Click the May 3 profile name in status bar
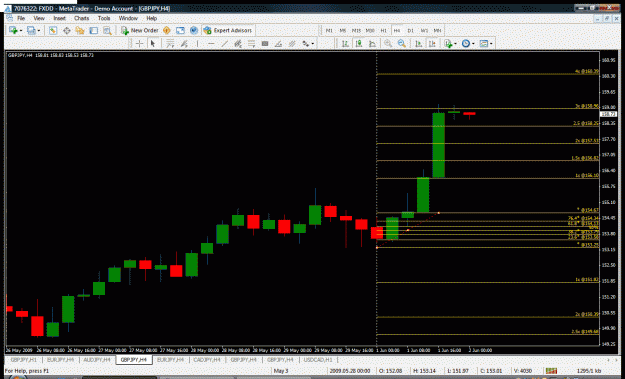This screenshot has width=625, height=379. tap(281, 371)
